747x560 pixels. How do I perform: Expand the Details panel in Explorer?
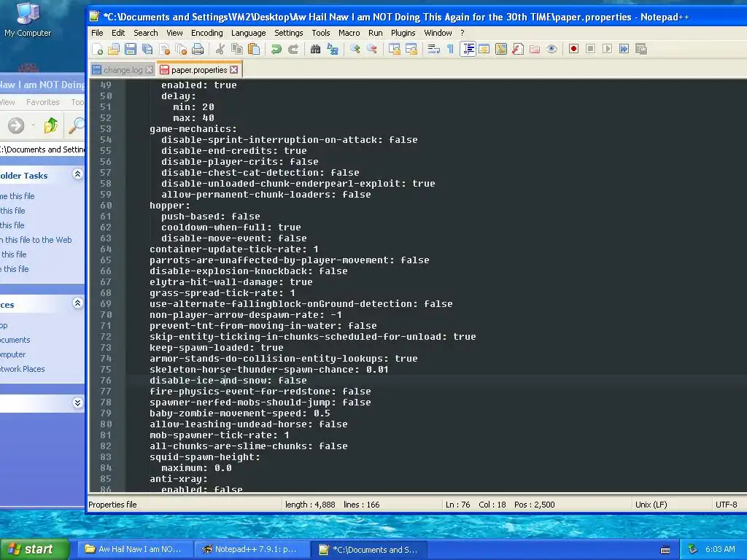coord(77,402)
